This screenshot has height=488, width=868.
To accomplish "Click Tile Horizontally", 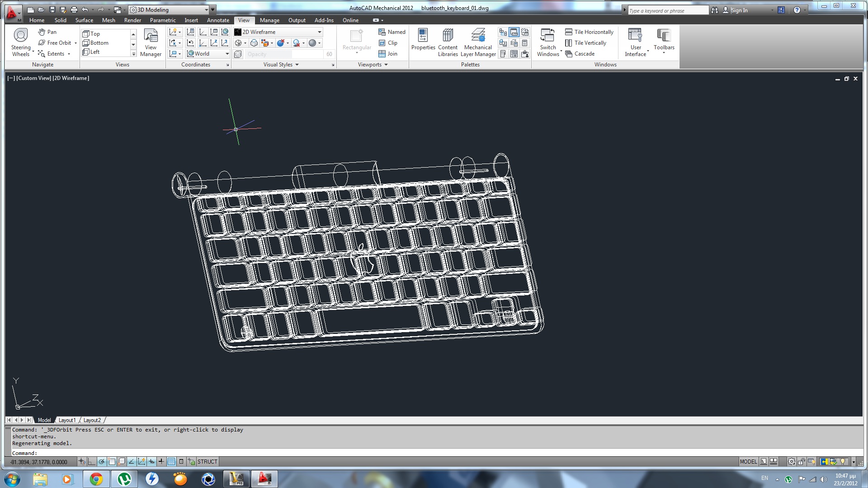I will pyautogui.click(x=589, y=32).
